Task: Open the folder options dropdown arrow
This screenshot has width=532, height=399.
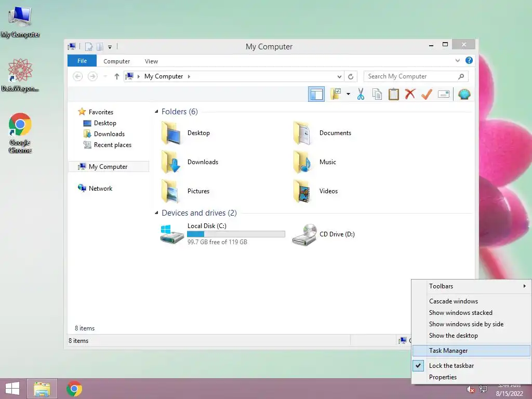Action: coord(348,94)
